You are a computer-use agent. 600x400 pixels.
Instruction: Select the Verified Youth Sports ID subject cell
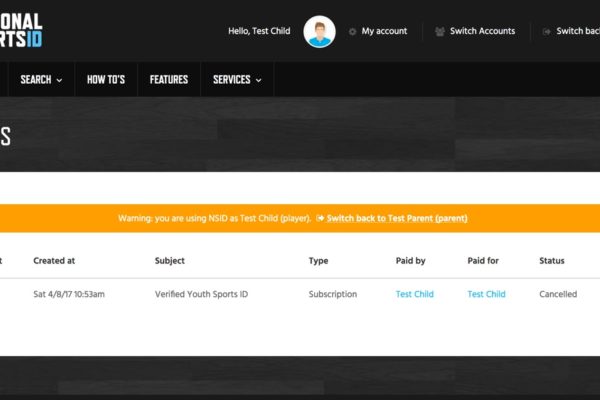[201, 294]
